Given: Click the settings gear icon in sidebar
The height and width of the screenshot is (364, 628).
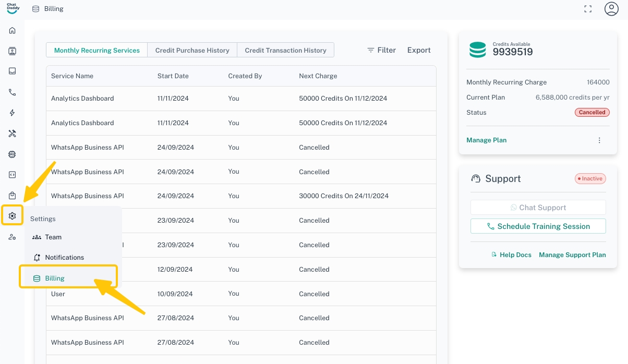Looking at the screenshot, I should click(13, 216).
